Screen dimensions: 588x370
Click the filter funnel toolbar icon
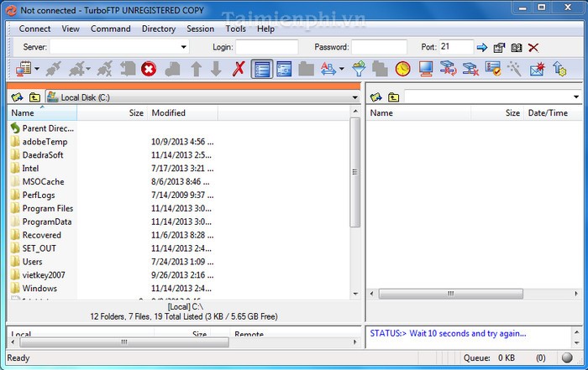pyautogui.click(x=359, y=68)
